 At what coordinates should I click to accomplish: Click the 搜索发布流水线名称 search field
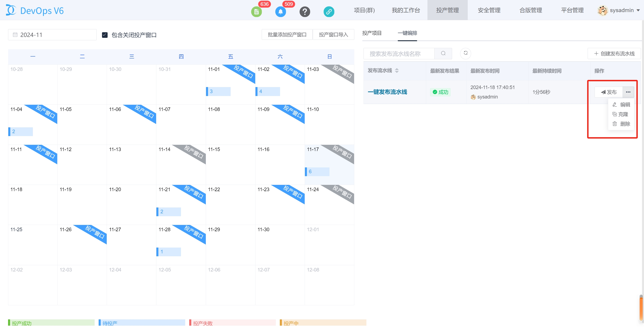pos(399,53)
